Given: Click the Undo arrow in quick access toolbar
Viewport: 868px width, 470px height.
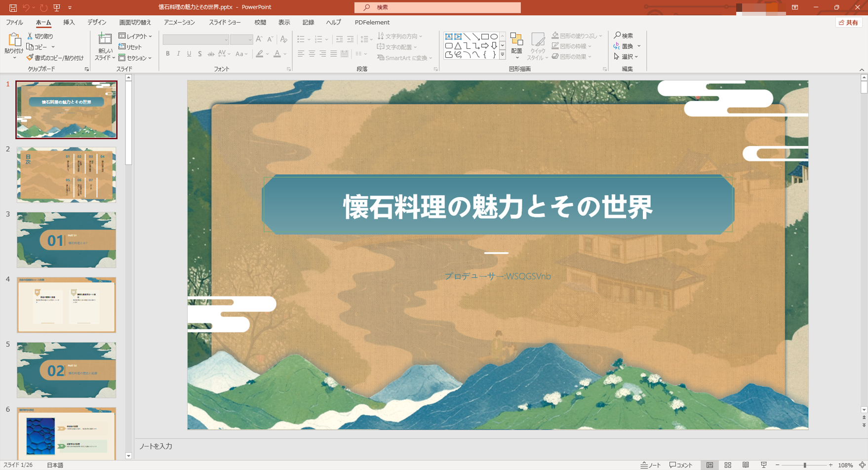Looking at the screenshot, I should tap(26, 8).
